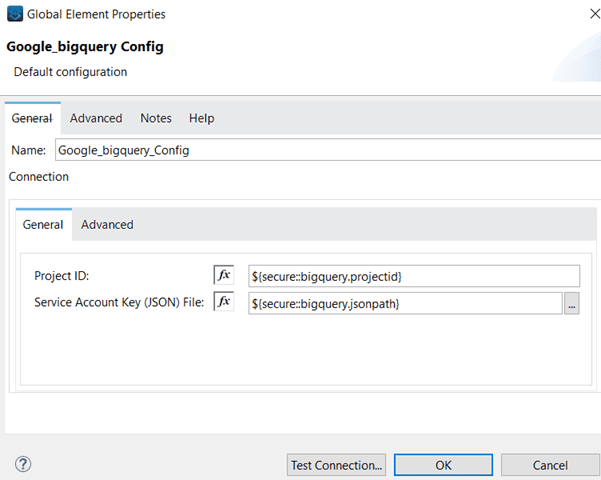Viewport: 601px width, 480px height.
Task: Select the Notes tab
Action: tap(156, 118)
